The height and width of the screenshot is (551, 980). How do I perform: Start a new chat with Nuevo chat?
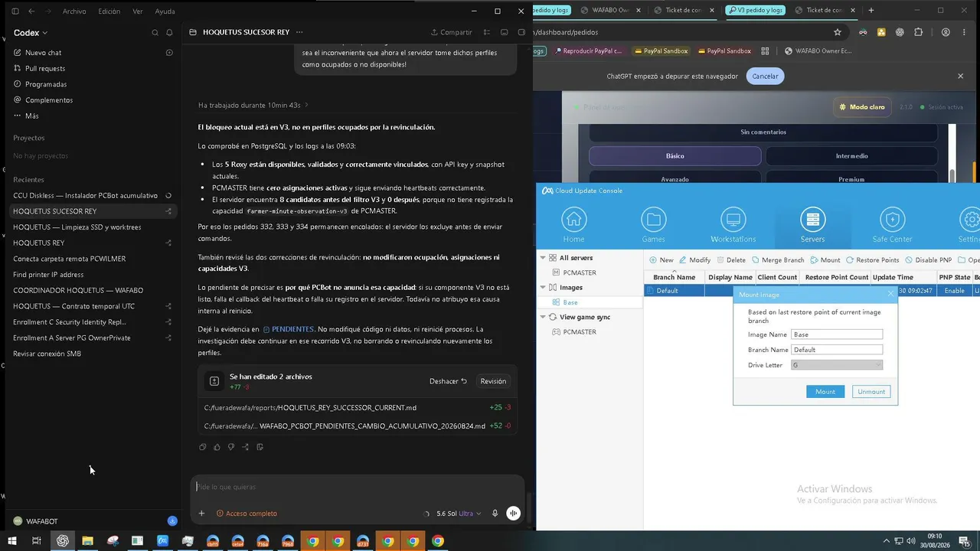point(43,53)
